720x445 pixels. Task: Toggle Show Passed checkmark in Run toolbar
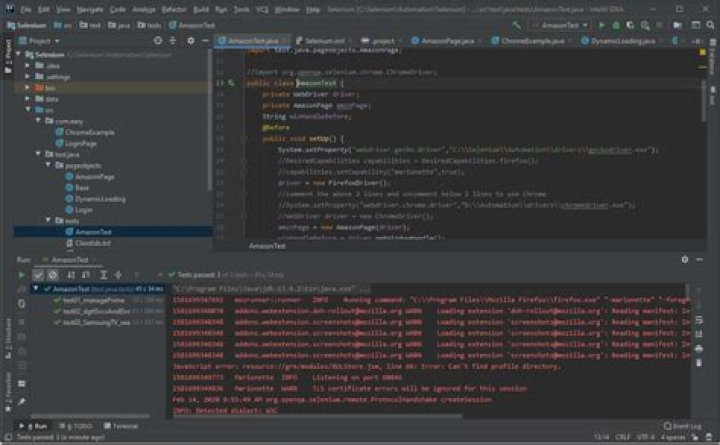coord(38,275)
